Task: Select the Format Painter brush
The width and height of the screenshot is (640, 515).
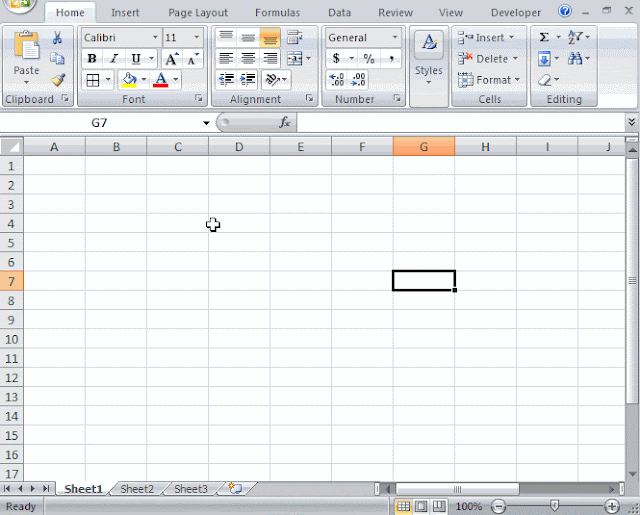Action: coord(58,80)
